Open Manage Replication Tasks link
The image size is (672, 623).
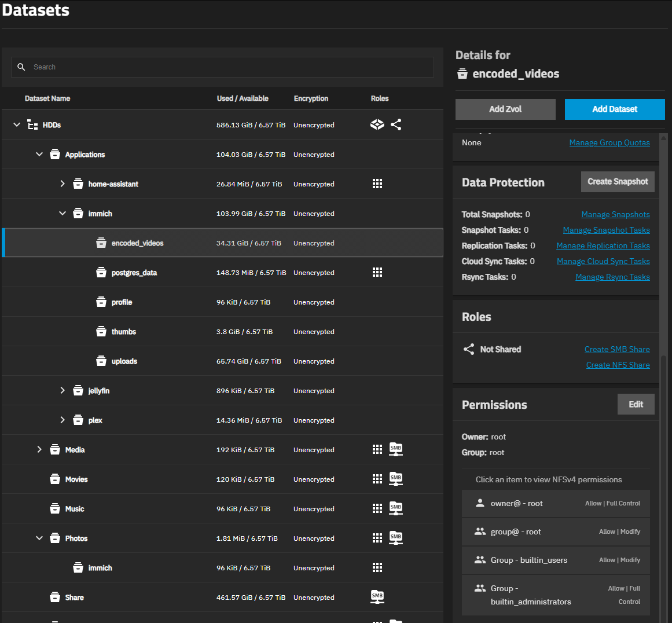click(603, 245)
